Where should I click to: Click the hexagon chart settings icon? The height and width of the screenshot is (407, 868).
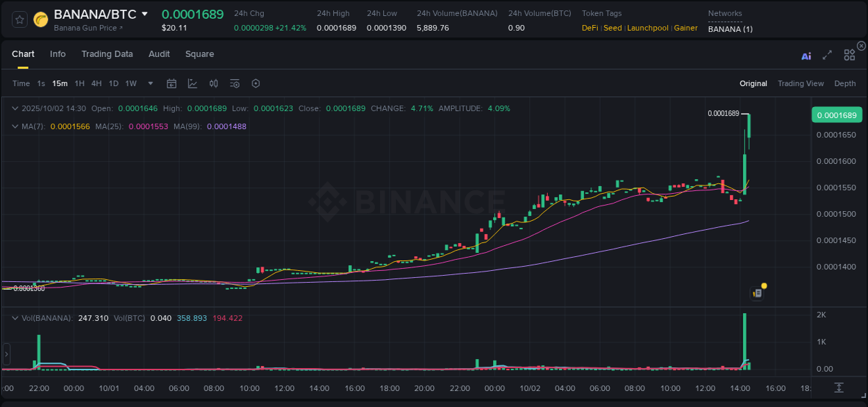(256, 83)
